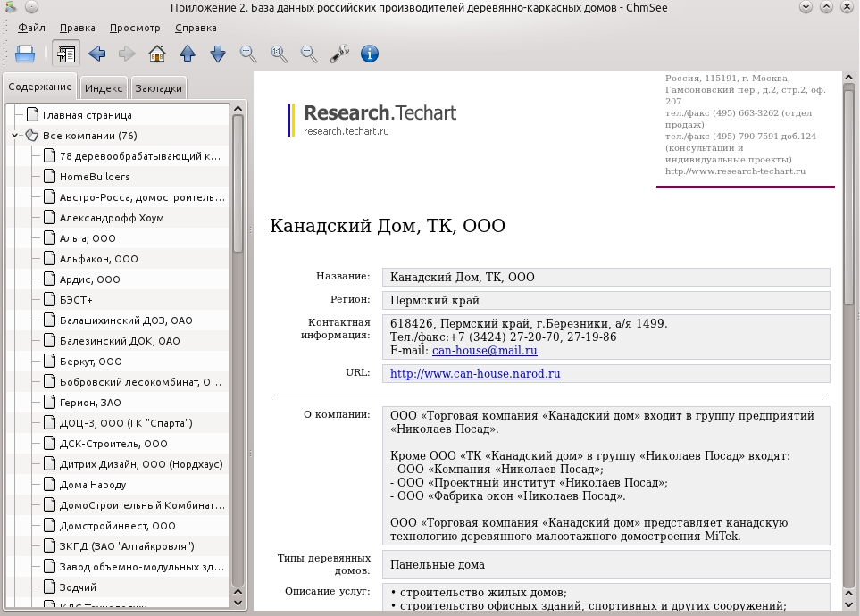Reset zoom with the 1:1 magnifier icon
Viewport: 860px width, 616px height.
click(x=279, y=54)
